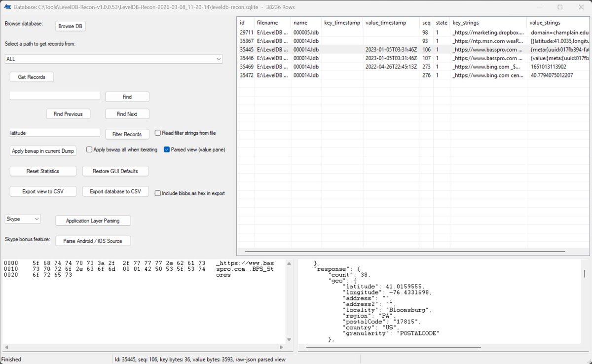Click the seq column header
Screen dimensions: 592x364
(x=426, y=23)
